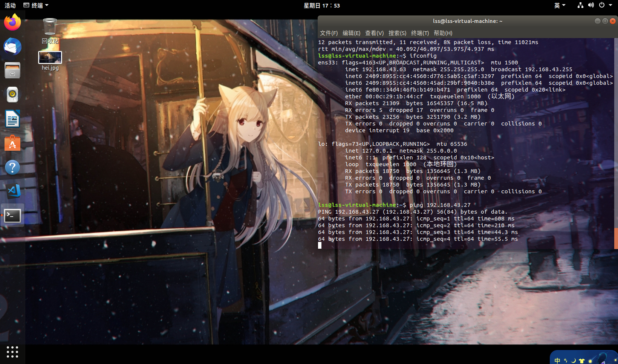Open Thunderbird mail in the dock

point(12,46)
